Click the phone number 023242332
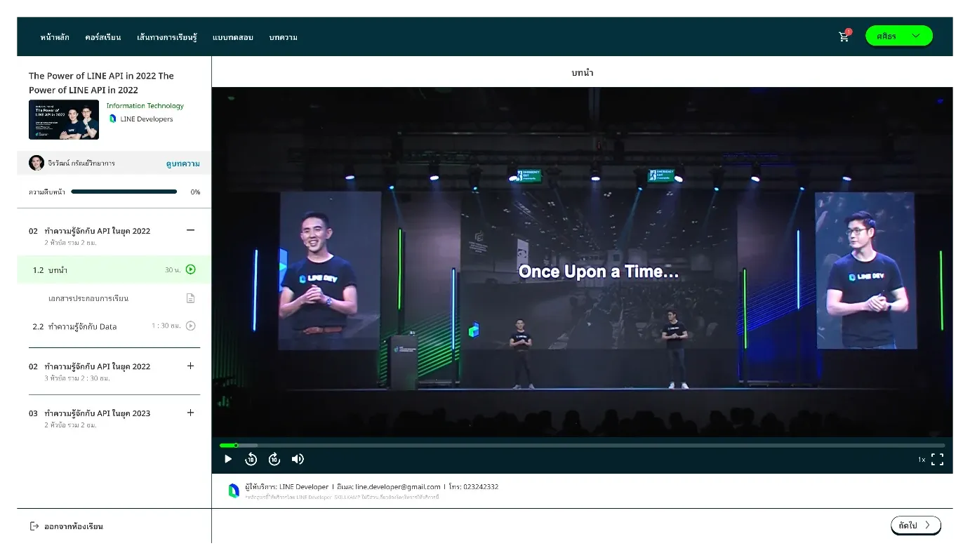The image size is (970, 560). (481, 487)
